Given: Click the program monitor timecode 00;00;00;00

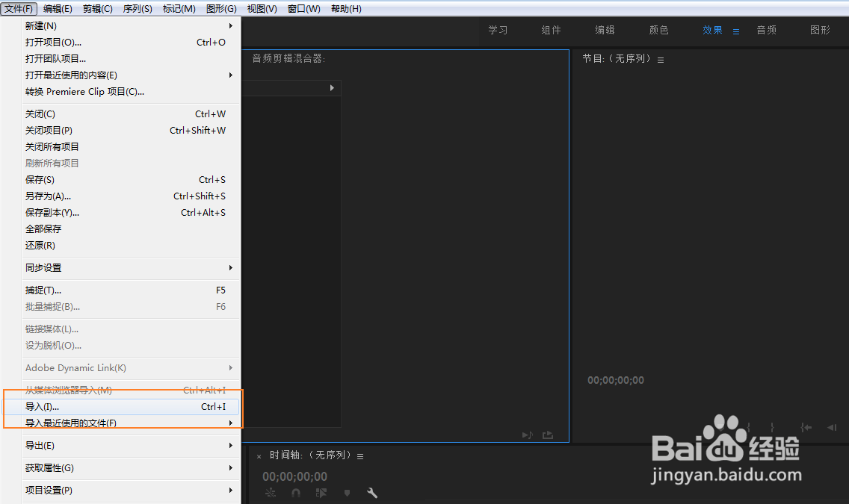Looking at the screenshot, I should tap(616, 380).
